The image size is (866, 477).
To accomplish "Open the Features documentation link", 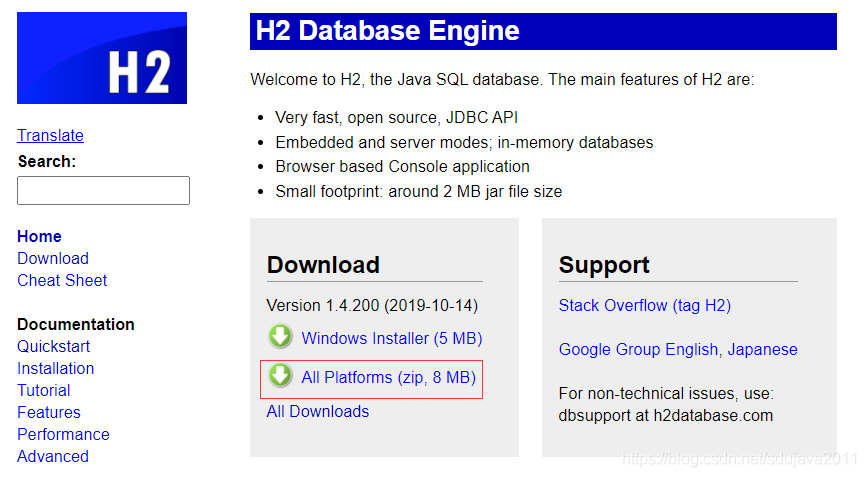I will 49,412.
